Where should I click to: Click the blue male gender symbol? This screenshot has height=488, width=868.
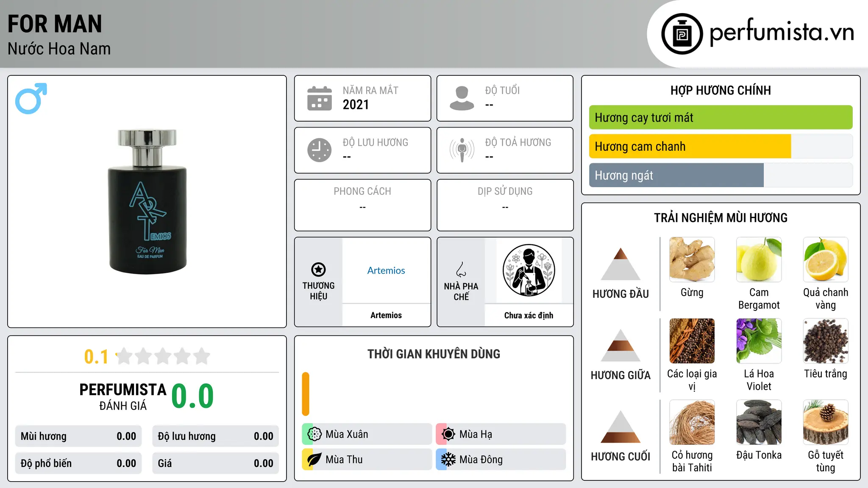(31, 98)
